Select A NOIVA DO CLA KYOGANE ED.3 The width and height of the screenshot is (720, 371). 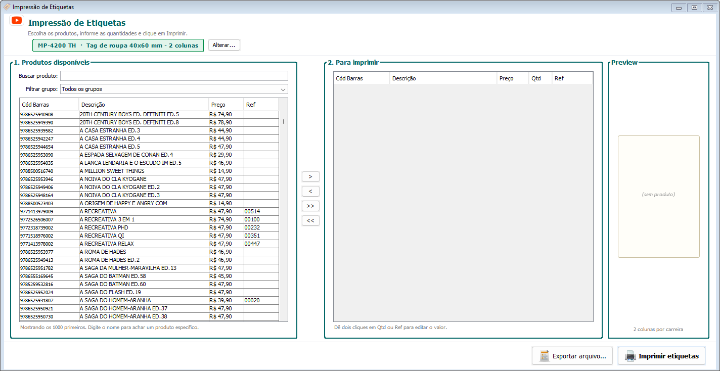pos(149,195)
